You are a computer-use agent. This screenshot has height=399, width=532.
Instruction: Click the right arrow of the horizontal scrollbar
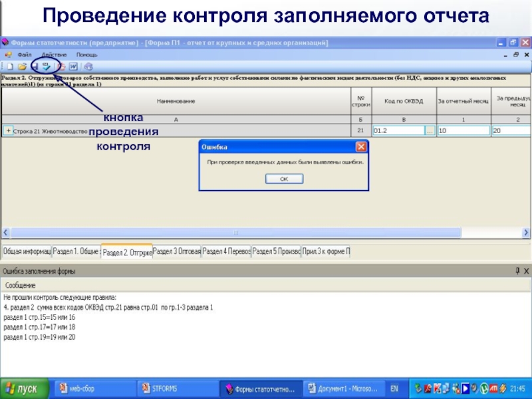[x=526, y=232]
